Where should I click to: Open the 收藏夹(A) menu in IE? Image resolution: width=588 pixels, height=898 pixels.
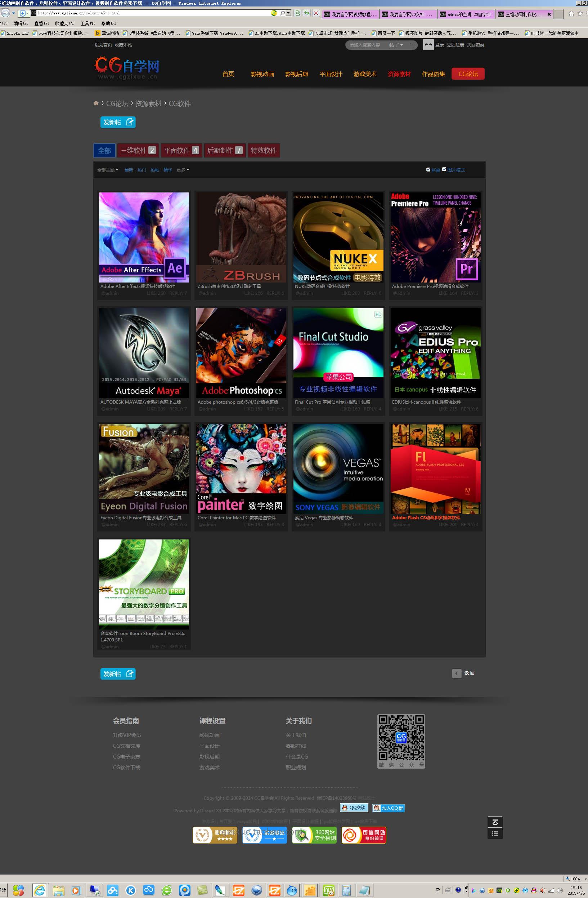click(x=65, y=23)
